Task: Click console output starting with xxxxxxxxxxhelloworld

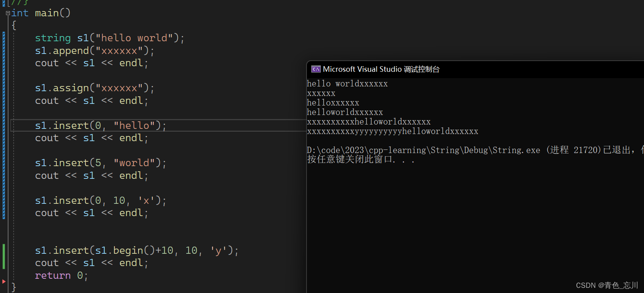Action: click(x=368, y=122)
